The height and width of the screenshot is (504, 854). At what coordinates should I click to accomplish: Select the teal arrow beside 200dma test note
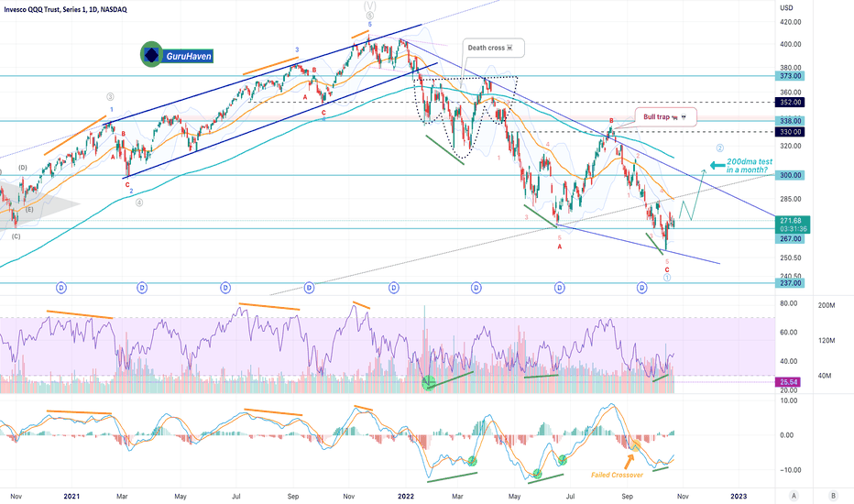point(717,166)
